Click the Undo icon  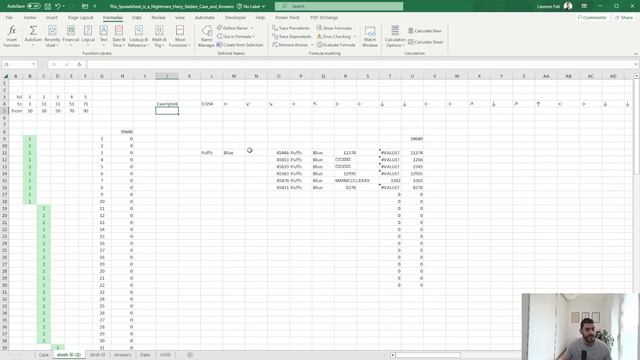pyautogui.click(x=58, y=6)
